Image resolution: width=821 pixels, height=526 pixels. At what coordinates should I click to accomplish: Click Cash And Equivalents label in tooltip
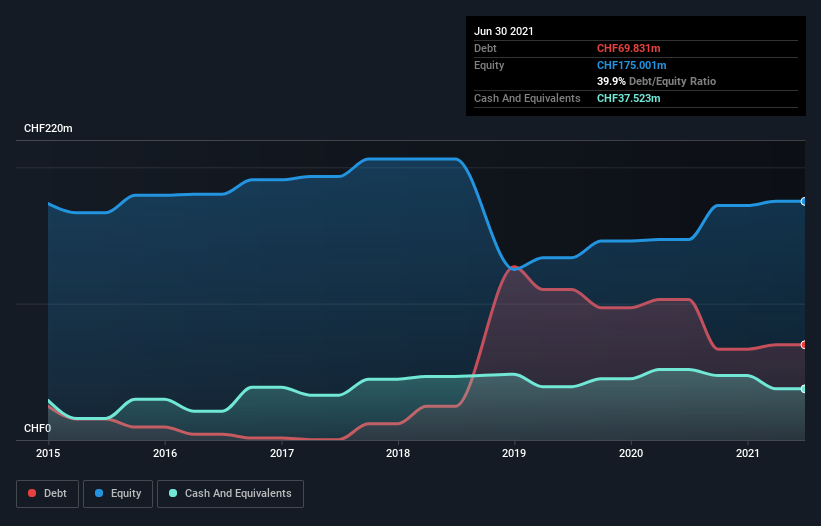pos(527,98)
